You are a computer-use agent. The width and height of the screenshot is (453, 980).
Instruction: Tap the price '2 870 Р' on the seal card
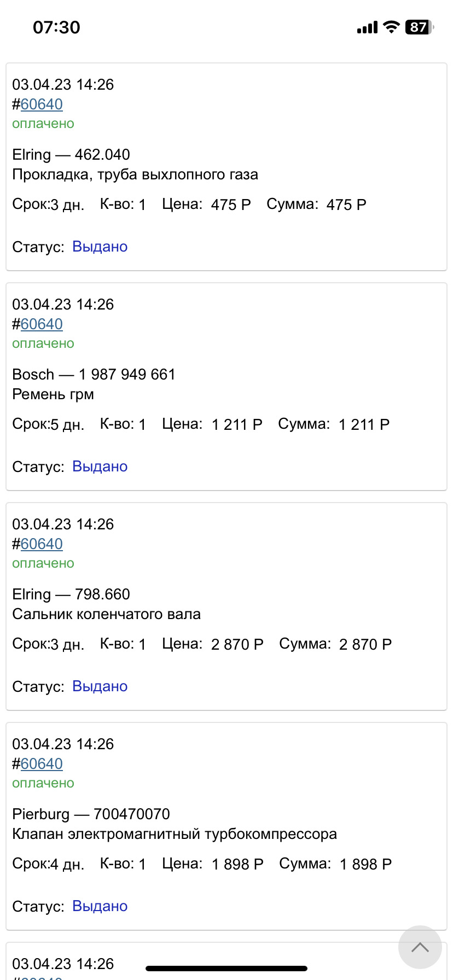pyautogui.click(x=237, y=644)
